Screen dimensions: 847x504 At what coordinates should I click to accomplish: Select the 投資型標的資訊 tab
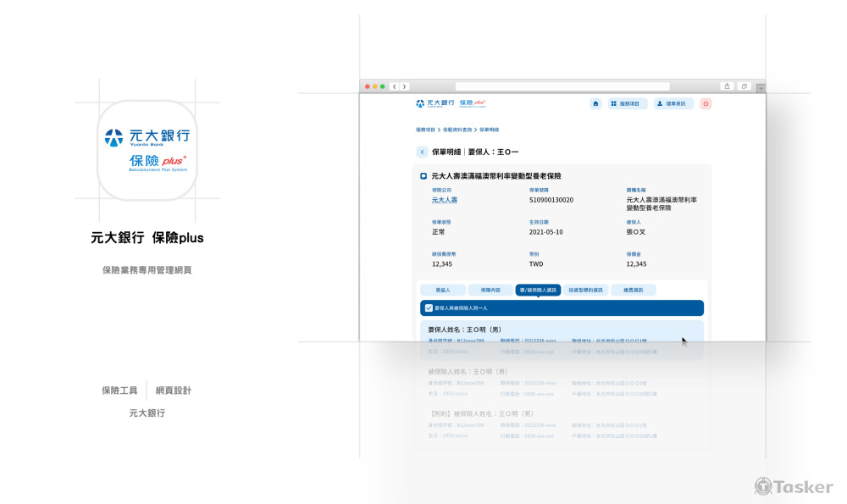point(585,290)
